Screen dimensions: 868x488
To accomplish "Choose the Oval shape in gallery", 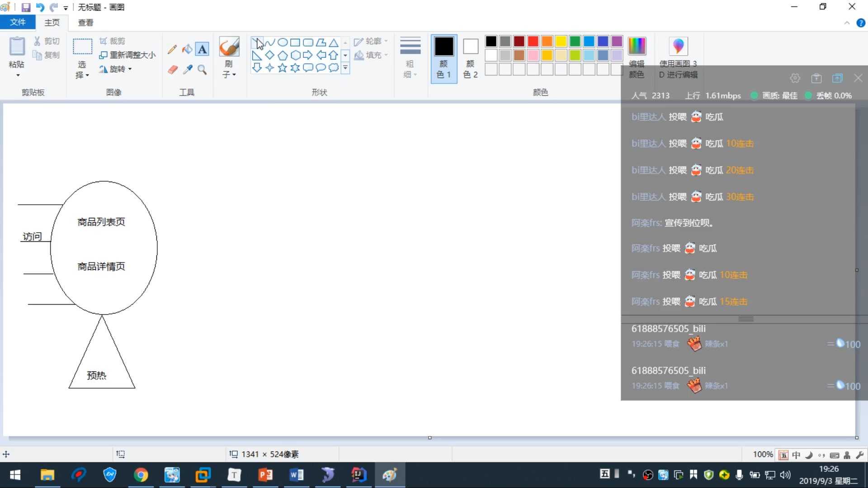I will coord(283,42).
